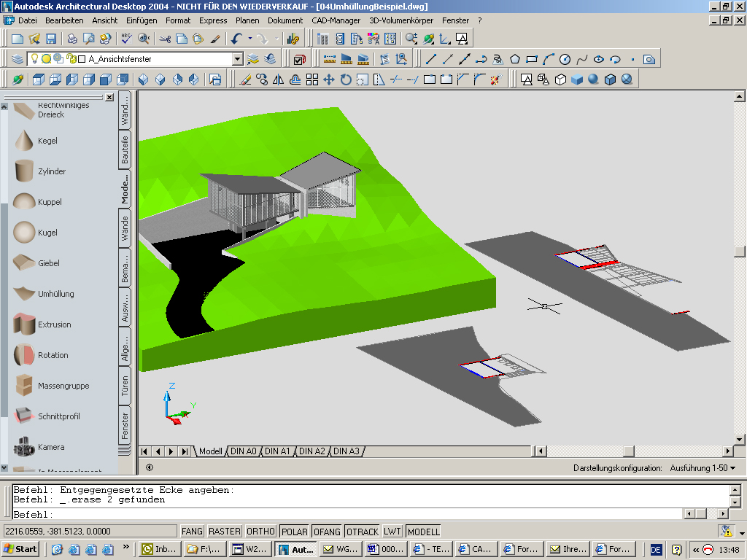Select the Polygon drawing tool

515,59
